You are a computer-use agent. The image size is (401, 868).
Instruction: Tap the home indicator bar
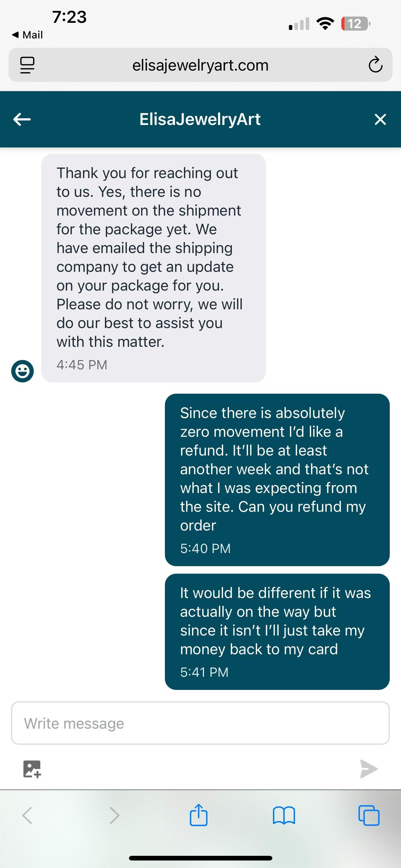pyautogui.click(x=200, y=858)
